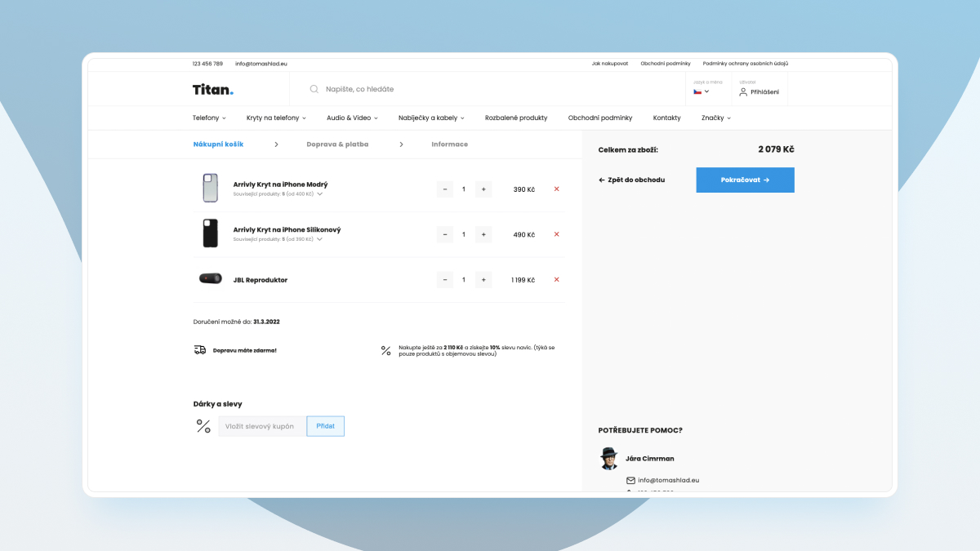Decrease quantity of JBL Reproduktor
Screen dimensions: 980x551
(x=445, y=280)
